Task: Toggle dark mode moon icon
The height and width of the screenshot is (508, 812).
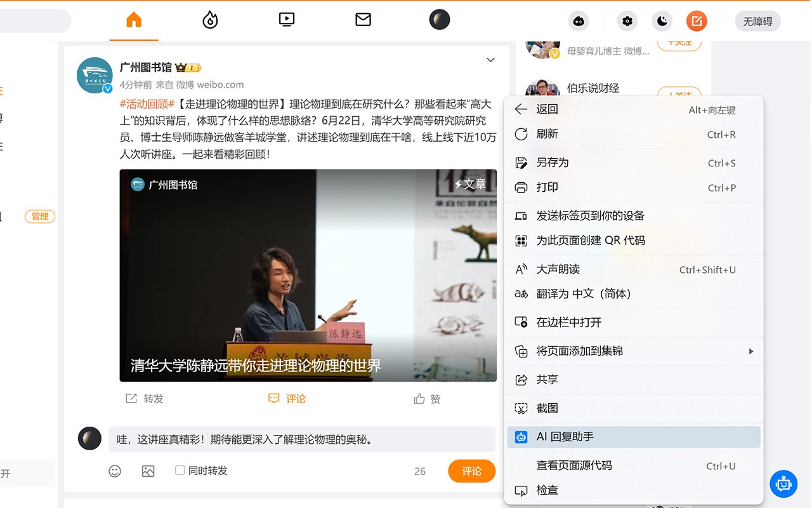Action: [x=662, y=22]
